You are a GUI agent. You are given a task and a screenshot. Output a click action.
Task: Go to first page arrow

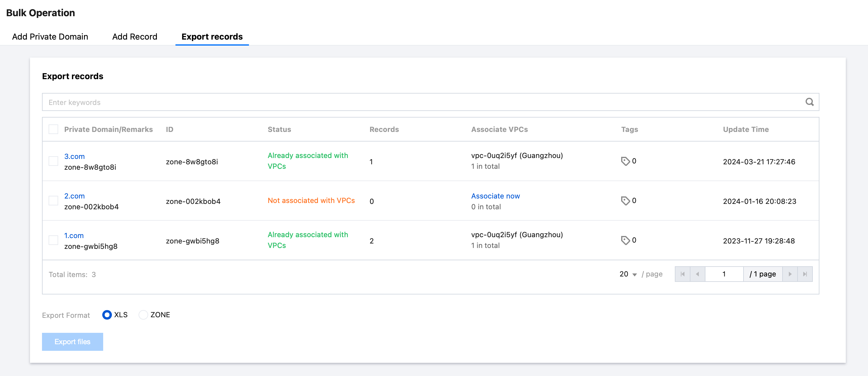682,274
